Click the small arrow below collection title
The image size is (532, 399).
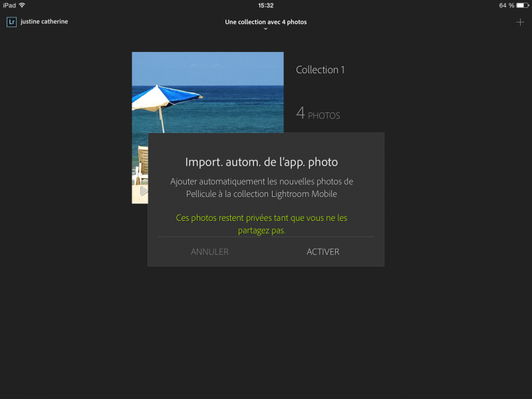click(x=265, y=29)
